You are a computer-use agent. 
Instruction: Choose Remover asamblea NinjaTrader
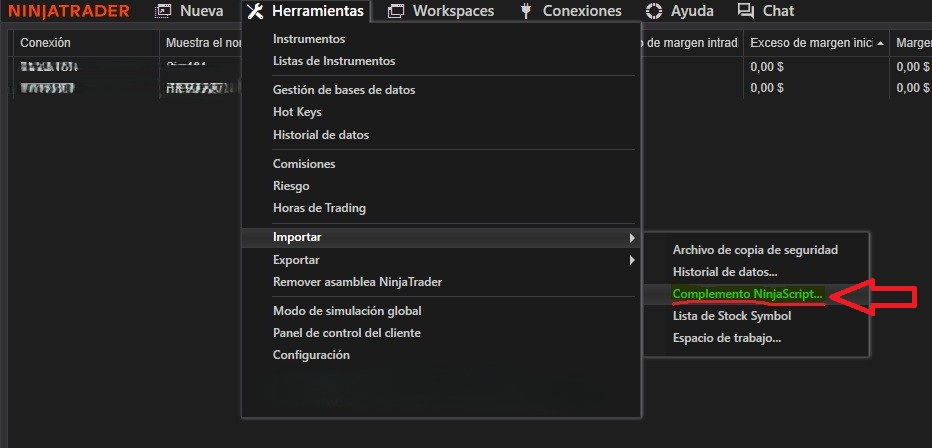point(357,282)
